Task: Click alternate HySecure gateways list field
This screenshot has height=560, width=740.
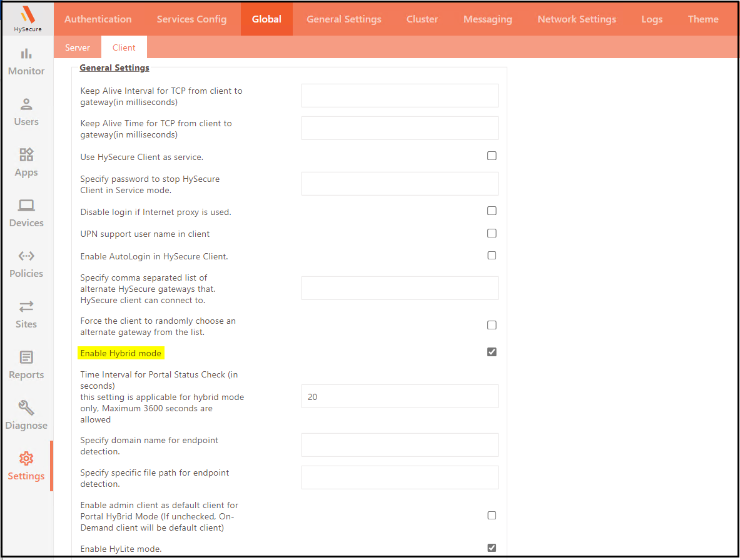Action: click(x=400, y=288)
